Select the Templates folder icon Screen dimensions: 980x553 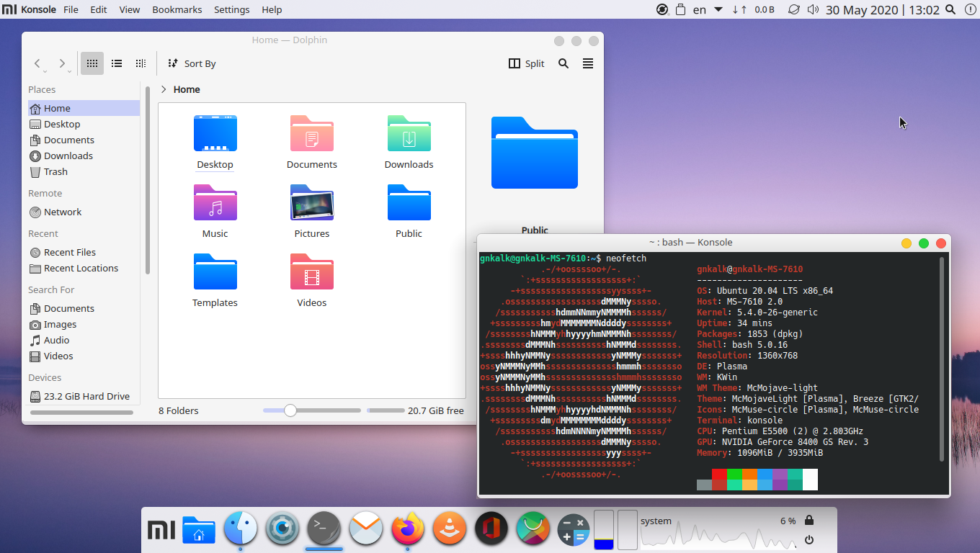[215, 272]
